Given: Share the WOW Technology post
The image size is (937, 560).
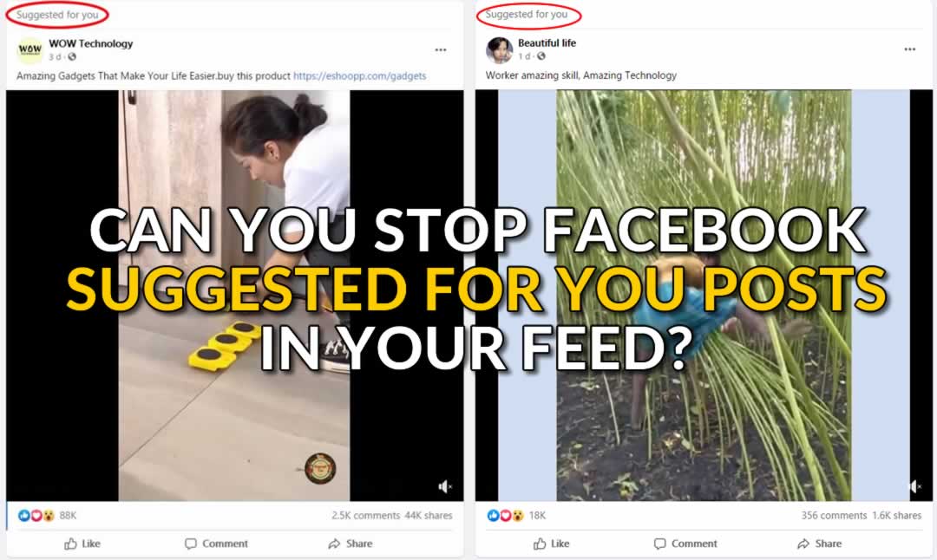Looking at the screenshot, I should coord(351,544).
